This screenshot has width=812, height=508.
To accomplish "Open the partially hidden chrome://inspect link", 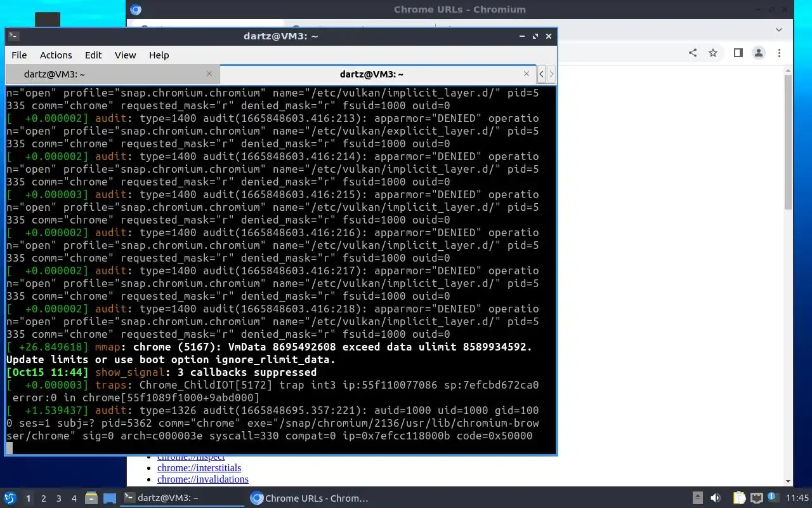I will coord(191,457).
